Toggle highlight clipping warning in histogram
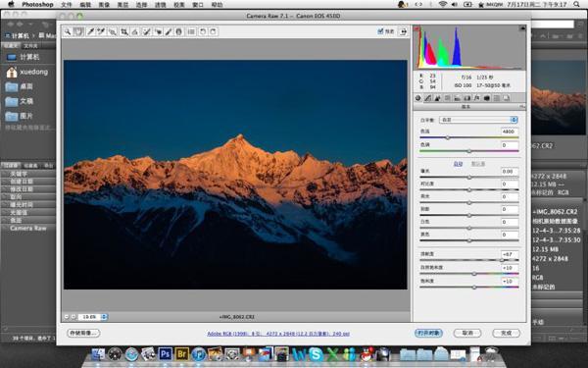This screenshot has width=588, height=368. click(522, 28)
